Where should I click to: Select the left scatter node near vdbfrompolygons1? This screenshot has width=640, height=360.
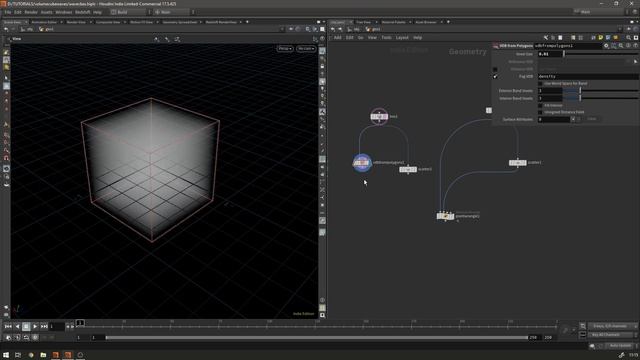[408, 169]
